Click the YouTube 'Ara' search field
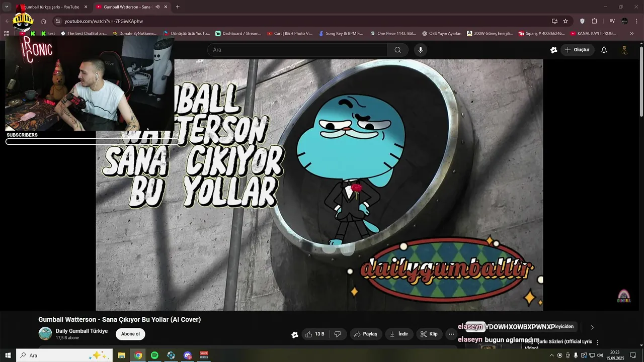Viewport: 644px width, 362px height. click(x=297, y=50)
